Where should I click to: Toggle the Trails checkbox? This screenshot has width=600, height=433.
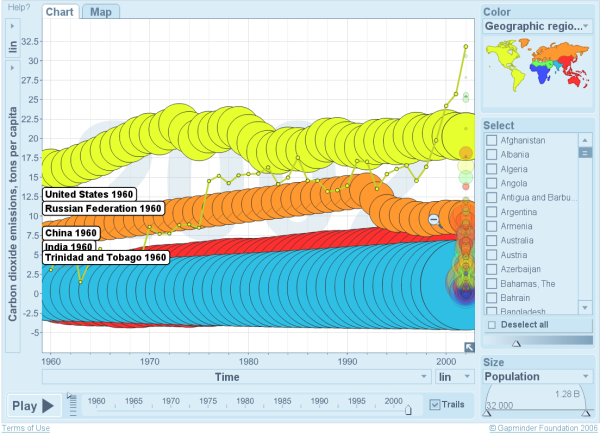434,404
